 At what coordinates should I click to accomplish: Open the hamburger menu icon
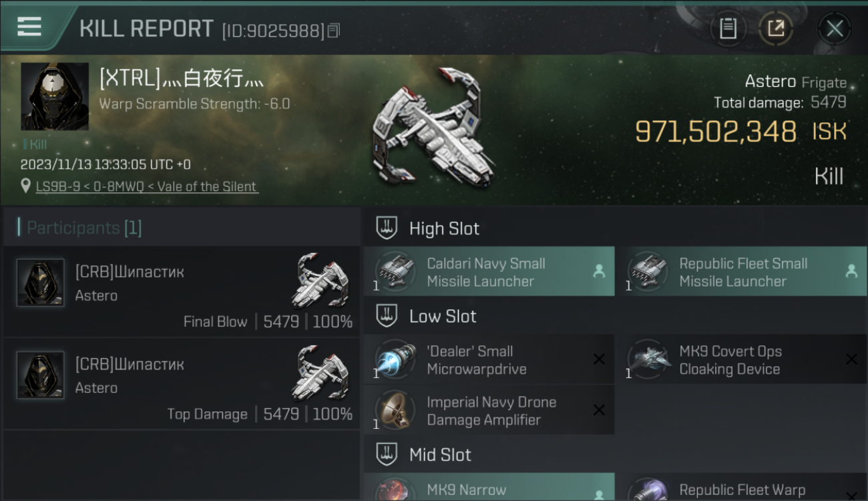click(29, 27)
